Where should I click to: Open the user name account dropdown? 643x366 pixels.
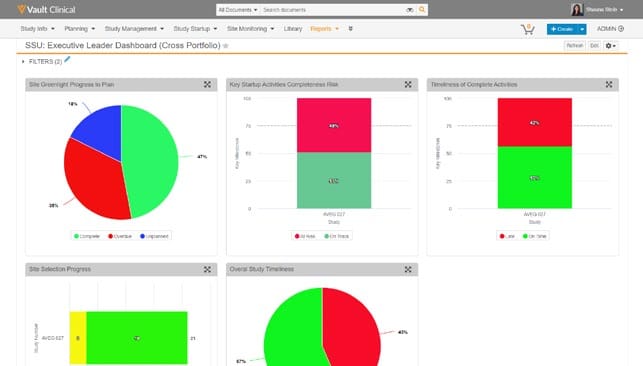point(604,9)
